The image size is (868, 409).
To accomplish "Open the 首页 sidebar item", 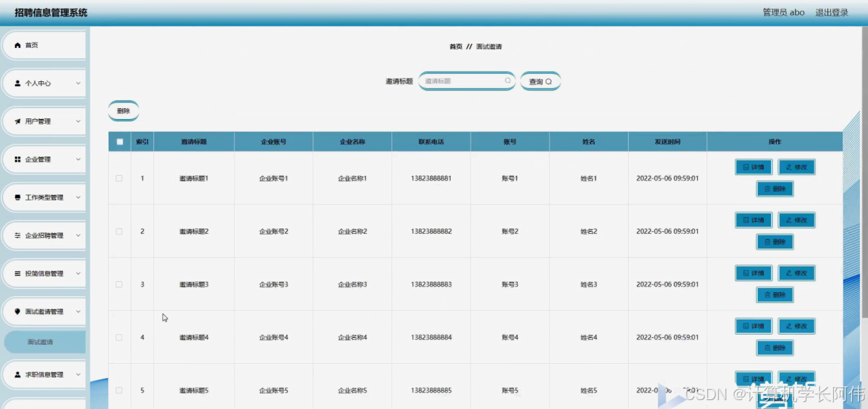I will pyautogui.click(x=44, y=45).
